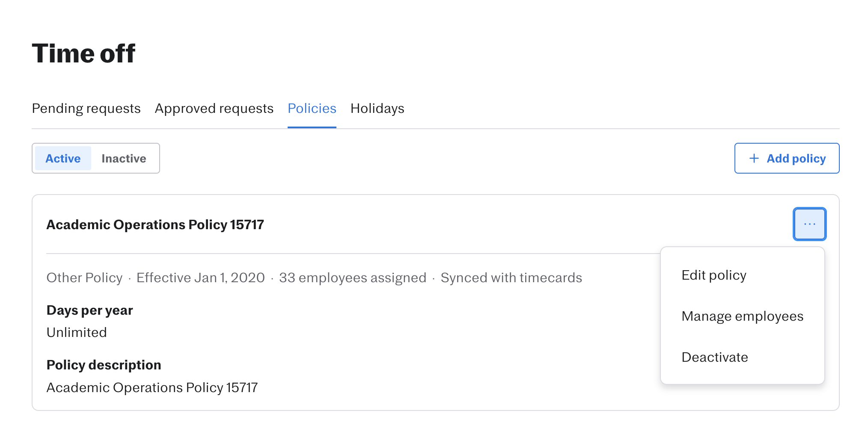
Task: Click the Policy description heading
Action: [104, 365]
